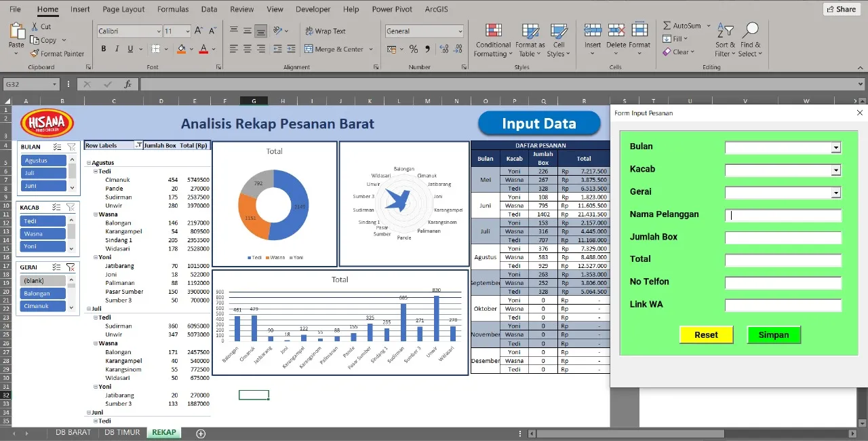Toggle the highlighted Bottom Align button

click(x=261, y=31)
